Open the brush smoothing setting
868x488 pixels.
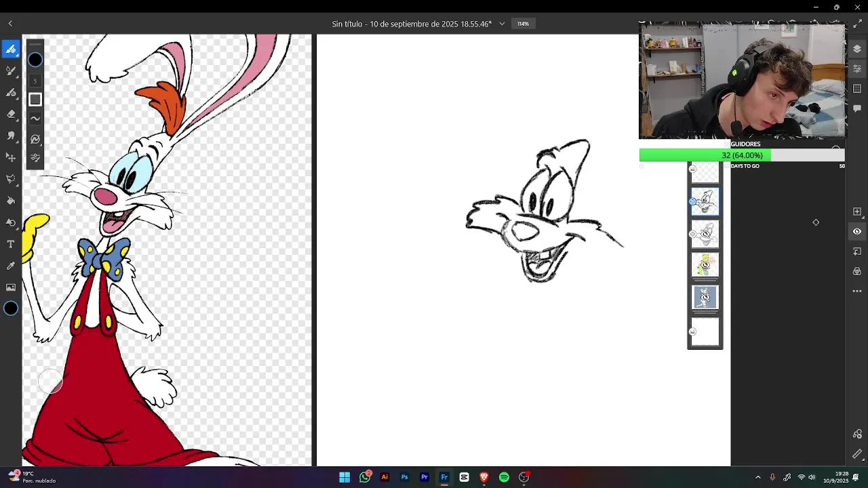[x=35, y=119]
